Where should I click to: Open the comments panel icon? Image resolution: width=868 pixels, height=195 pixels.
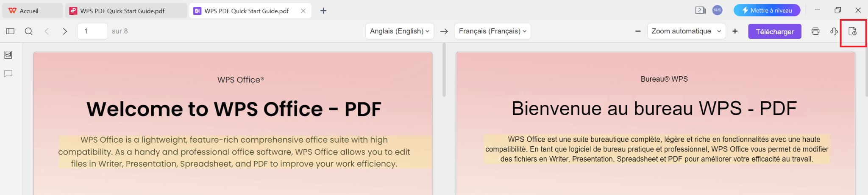click(x=8, y=74)
